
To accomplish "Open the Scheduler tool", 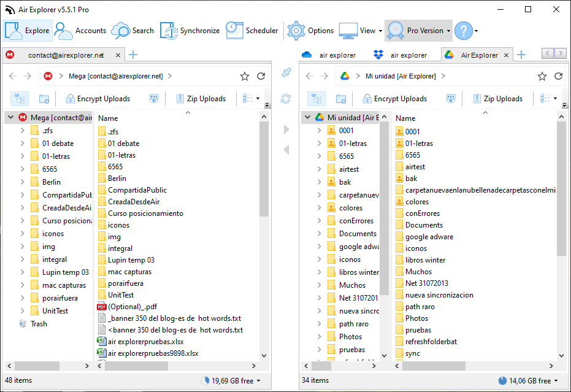I will pos(251,31).
